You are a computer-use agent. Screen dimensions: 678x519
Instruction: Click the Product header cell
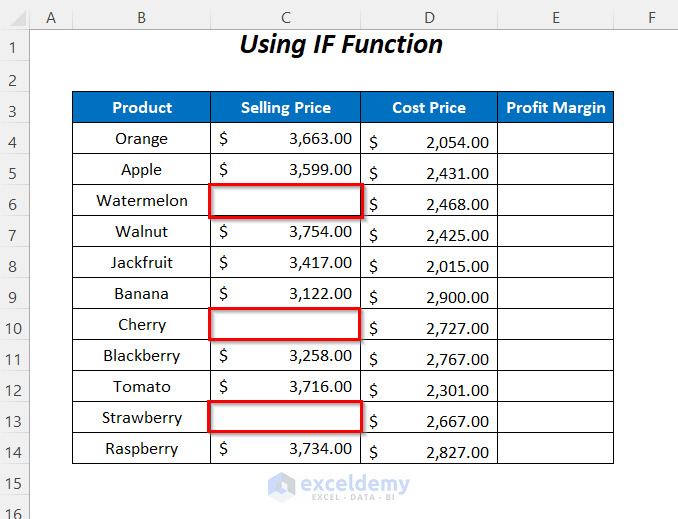click(141, 107)
